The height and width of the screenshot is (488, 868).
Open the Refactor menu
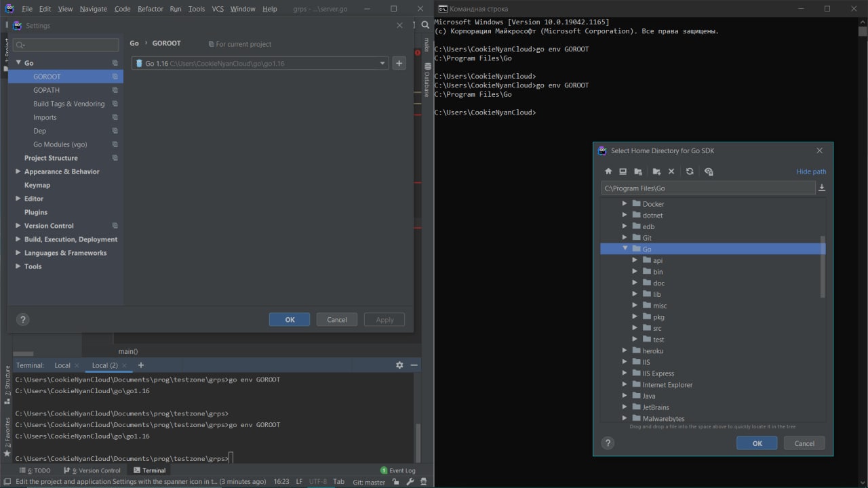click(x=150, y=9)
